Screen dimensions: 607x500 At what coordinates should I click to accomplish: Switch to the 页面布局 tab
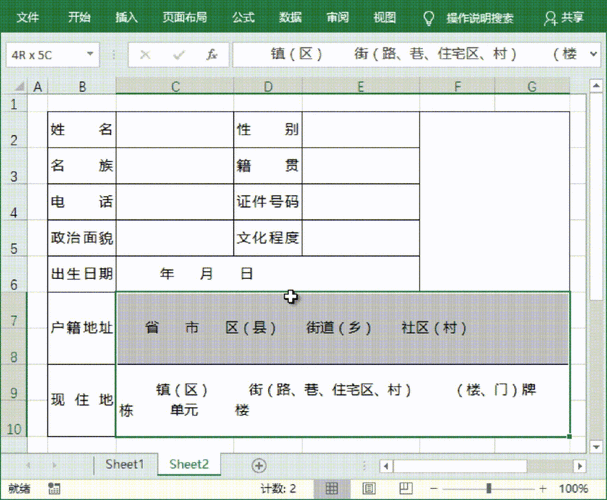tap(185, 17)
